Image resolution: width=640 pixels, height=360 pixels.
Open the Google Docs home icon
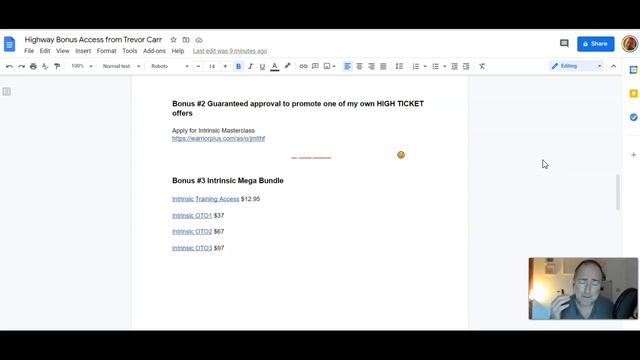9,44
